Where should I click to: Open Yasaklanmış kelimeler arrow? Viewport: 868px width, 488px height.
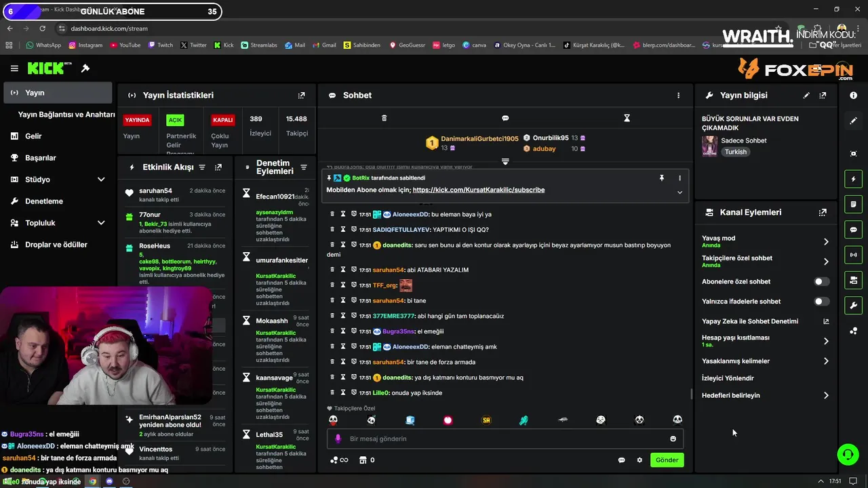(826, 361)
